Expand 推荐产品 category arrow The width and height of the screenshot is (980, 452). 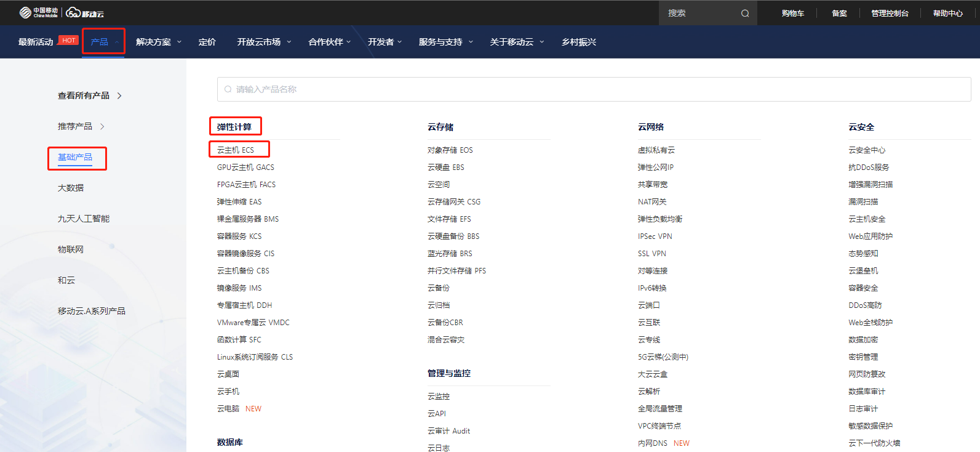tap(102, 126)
